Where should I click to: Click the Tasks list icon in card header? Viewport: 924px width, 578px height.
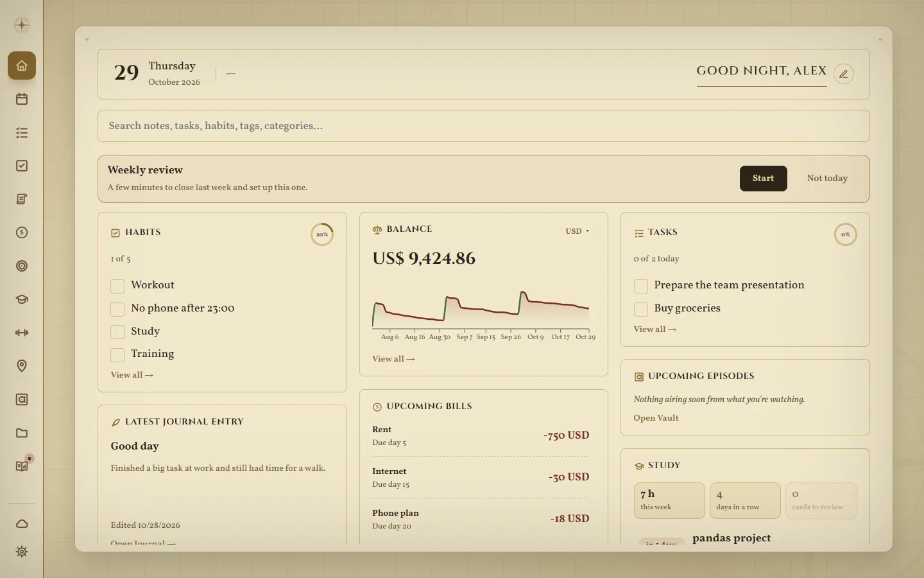coord(639,232)
